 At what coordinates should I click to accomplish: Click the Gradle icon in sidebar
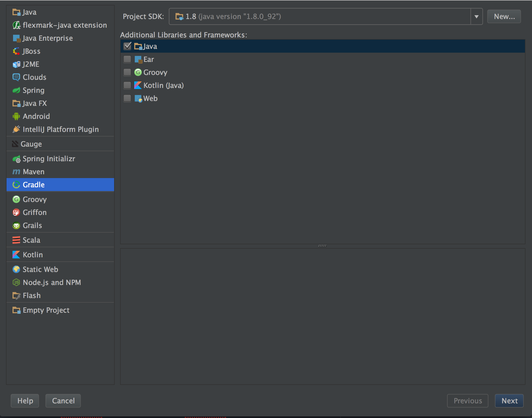(16, 185)
